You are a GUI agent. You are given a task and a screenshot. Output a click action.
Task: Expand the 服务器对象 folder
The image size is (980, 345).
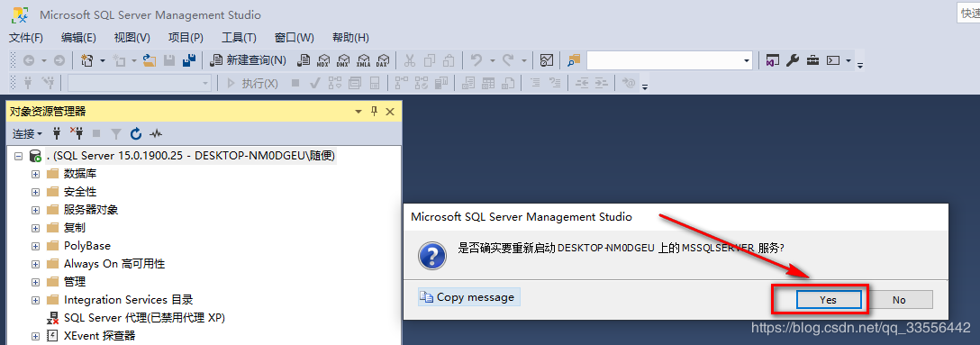tap(36, 210)
